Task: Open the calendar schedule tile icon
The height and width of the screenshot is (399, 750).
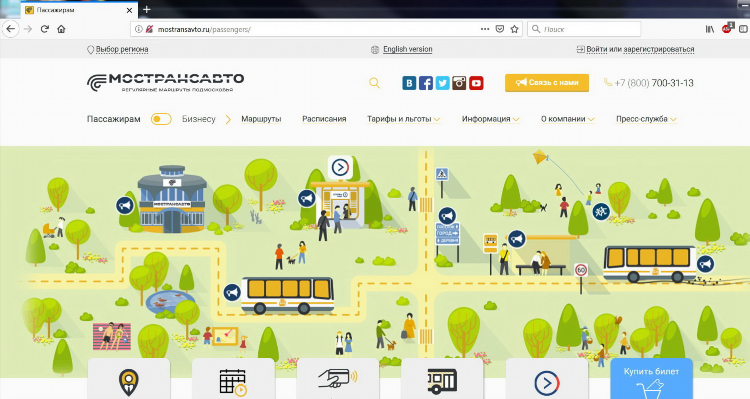Action: (x=233, y=383)
